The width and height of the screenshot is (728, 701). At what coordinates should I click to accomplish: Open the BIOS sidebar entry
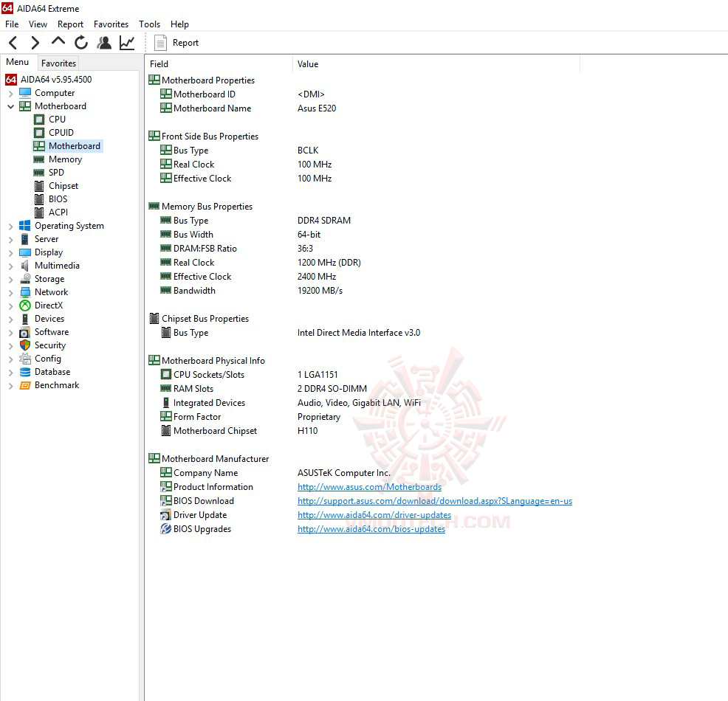[x=58, y=199]
